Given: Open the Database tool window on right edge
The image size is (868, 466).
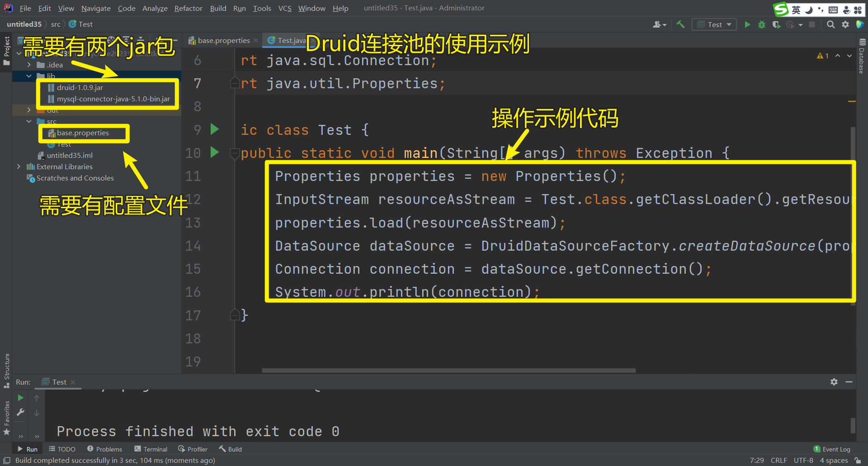Looking at the screenshot, I should (862, 56).
